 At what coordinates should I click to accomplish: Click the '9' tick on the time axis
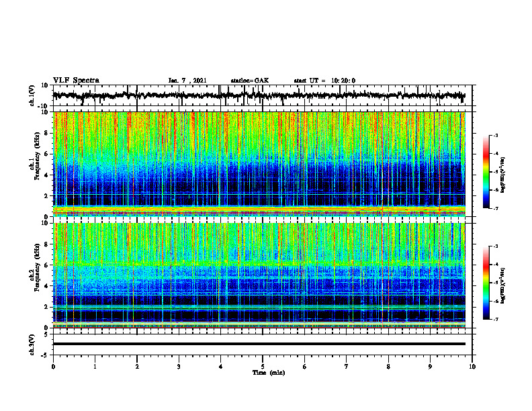(x=430, y=367)
